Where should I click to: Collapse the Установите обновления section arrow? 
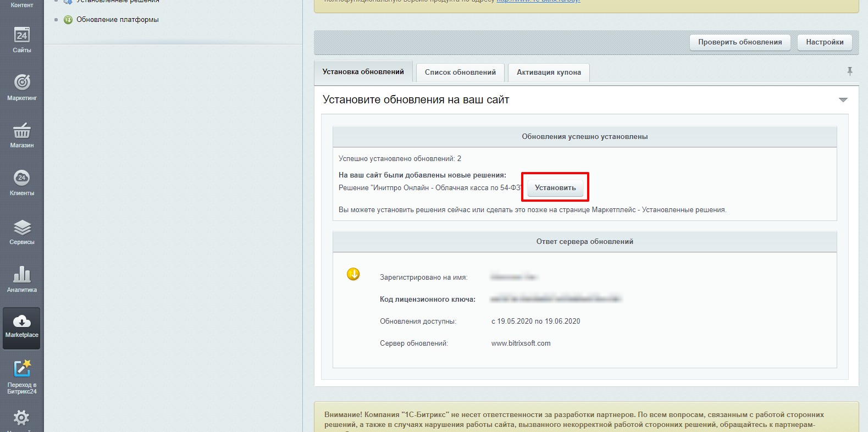coord(843,100)
